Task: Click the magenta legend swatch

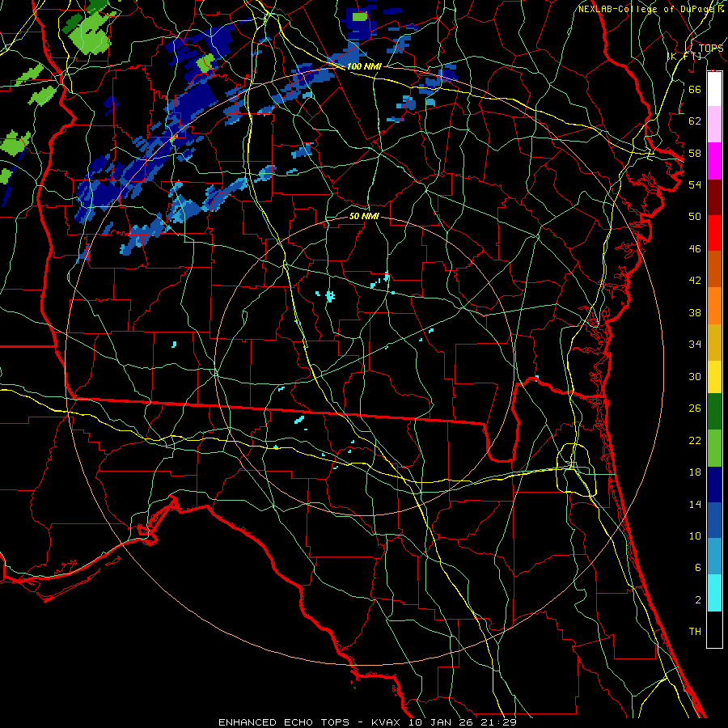Action: (714, 161)
